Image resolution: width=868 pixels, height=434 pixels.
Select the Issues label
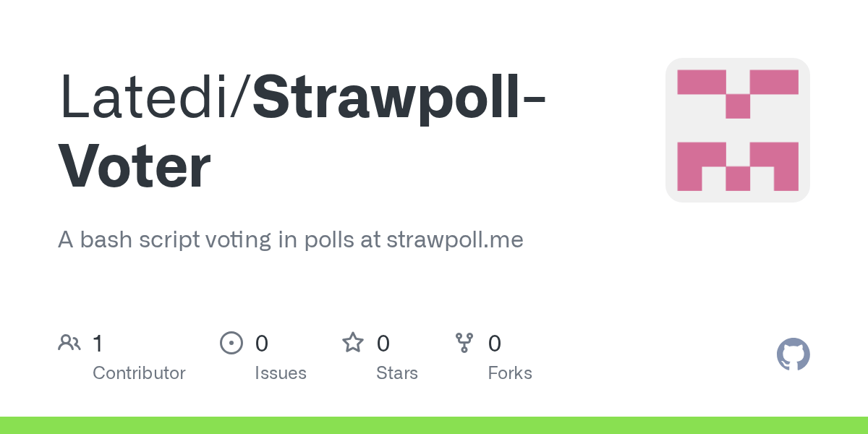point(280,373)
